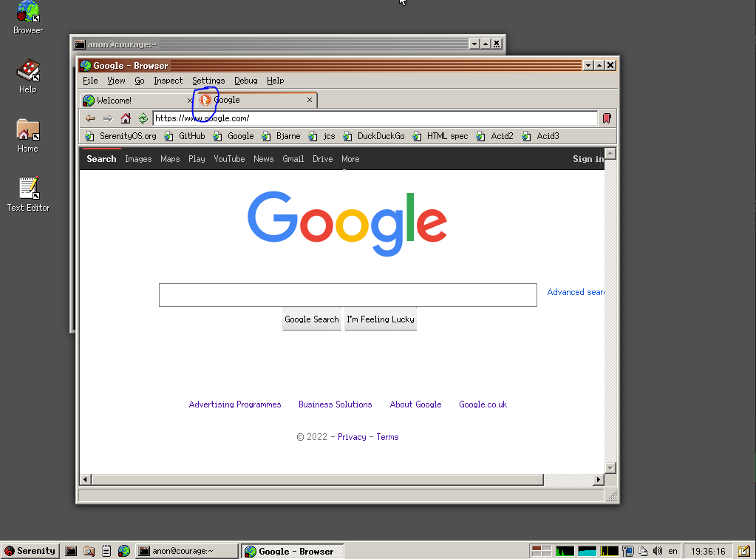Click the Forward navigation arrow
This screenshot has height=559, width=756.
(107, 118)
